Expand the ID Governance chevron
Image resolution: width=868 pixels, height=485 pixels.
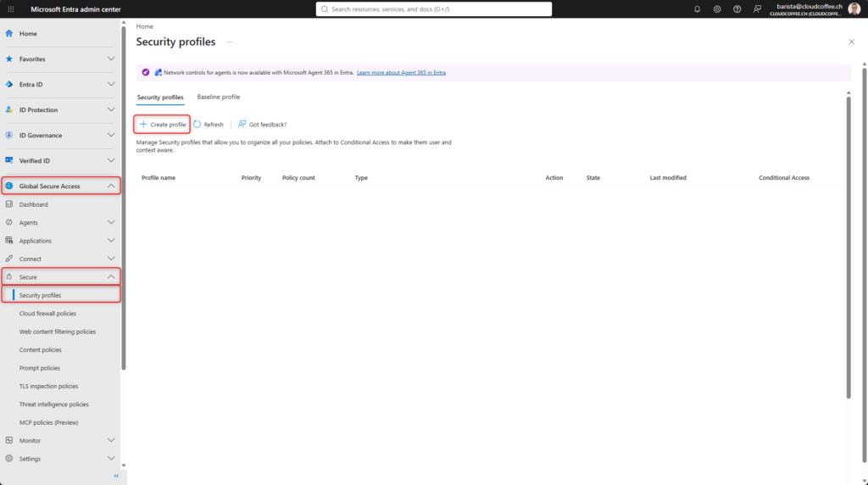point(111,135)
